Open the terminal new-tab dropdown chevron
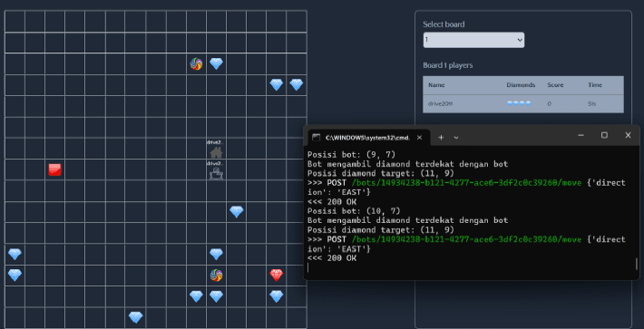Screen dimensions: 644x329 click(x=456, y=138)
